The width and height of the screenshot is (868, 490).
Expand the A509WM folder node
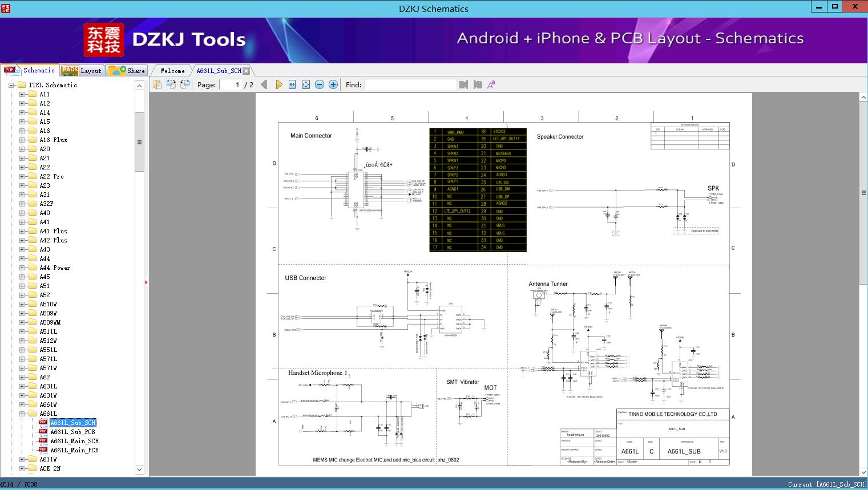(22, 322)
